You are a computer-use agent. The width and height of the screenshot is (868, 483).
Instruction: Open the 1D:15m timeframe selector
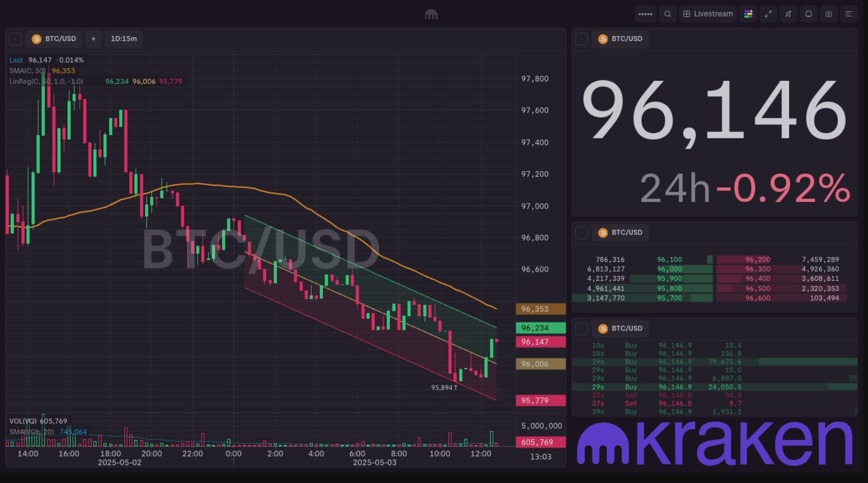(x=124, y=39)
